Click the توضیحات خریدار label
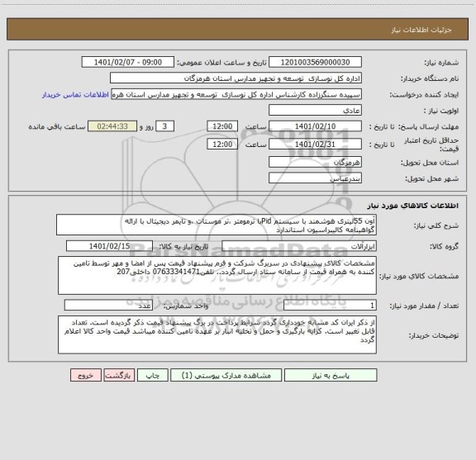The image size is (476, 460). [434, 335]
